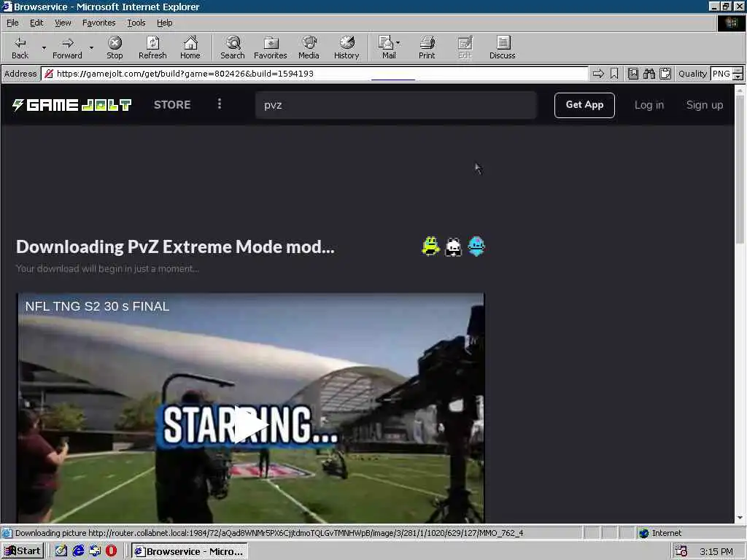Click the blue ghost avatar icon
The height and width of the screenshot is (560, 747).
(x=476, y=246)
